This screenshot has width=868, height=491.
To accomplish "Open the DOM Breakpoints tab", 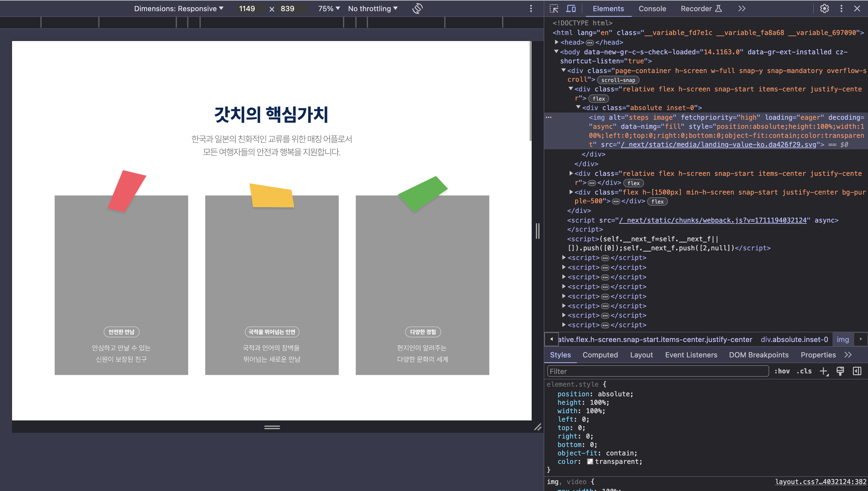I will point(759,355).
